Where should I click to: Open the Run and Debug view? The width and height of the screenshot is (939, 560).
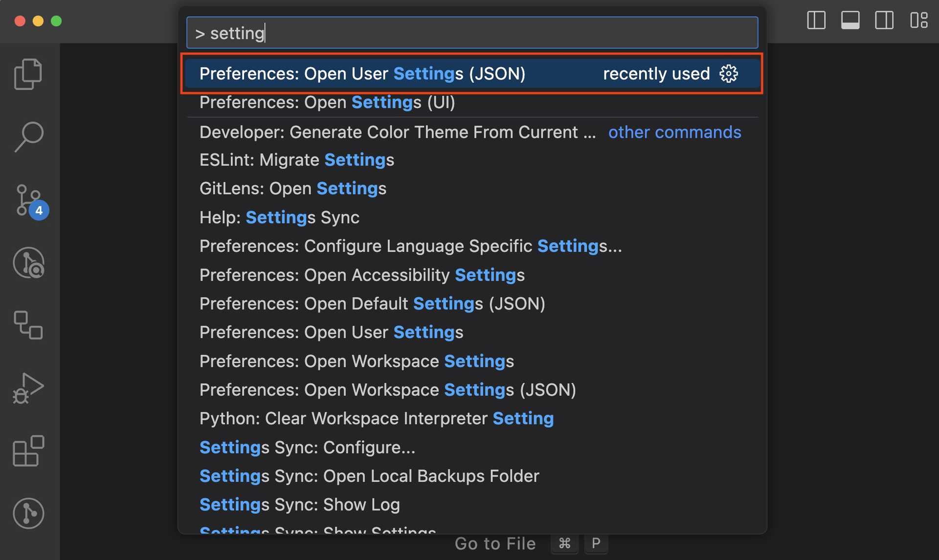pos(28,388)
